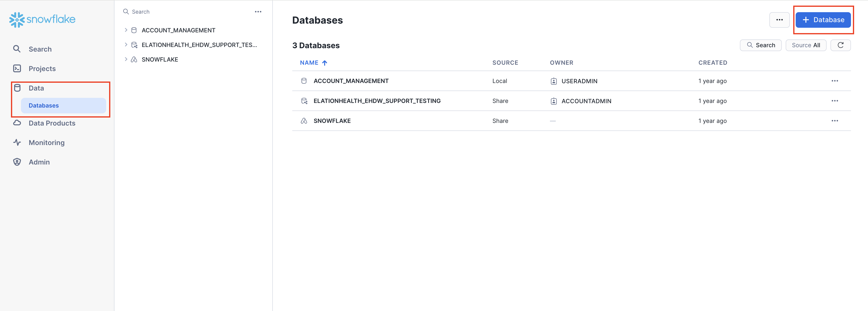This screenshot has width=868, height=311.
Task: Expand SNOWFLAKE database tree node
Action: tap(126, 59)
